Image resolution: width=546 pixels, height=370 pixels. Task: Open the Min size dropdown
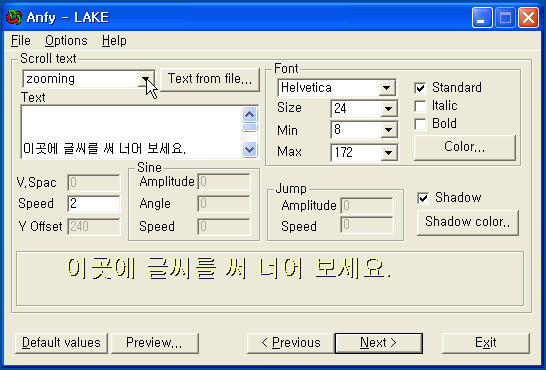(389, 131)
